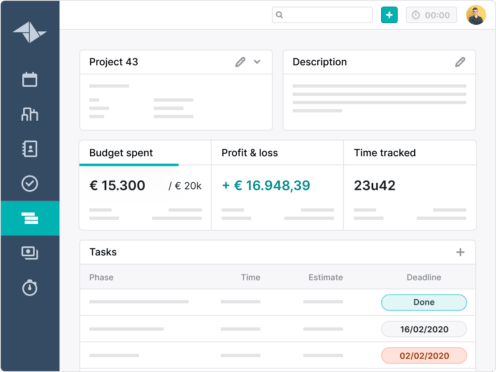Click the Teamleader logo in sidebar
This screenshot has height=372, width=496.
tap(30, 32)
